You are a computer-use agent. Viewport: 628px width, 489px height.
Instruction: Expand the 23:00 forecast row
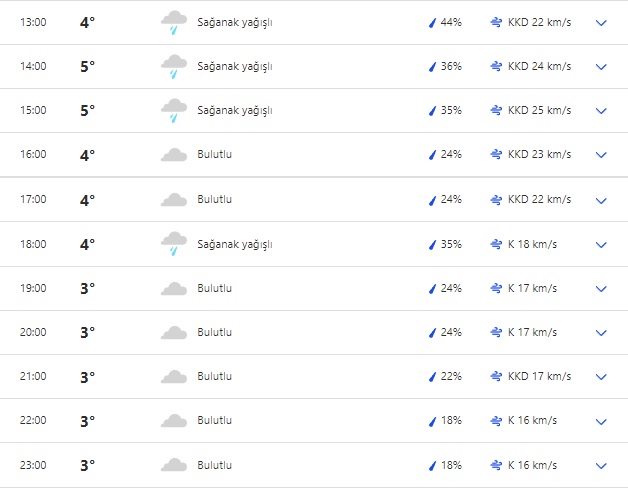tap(601, 466)
